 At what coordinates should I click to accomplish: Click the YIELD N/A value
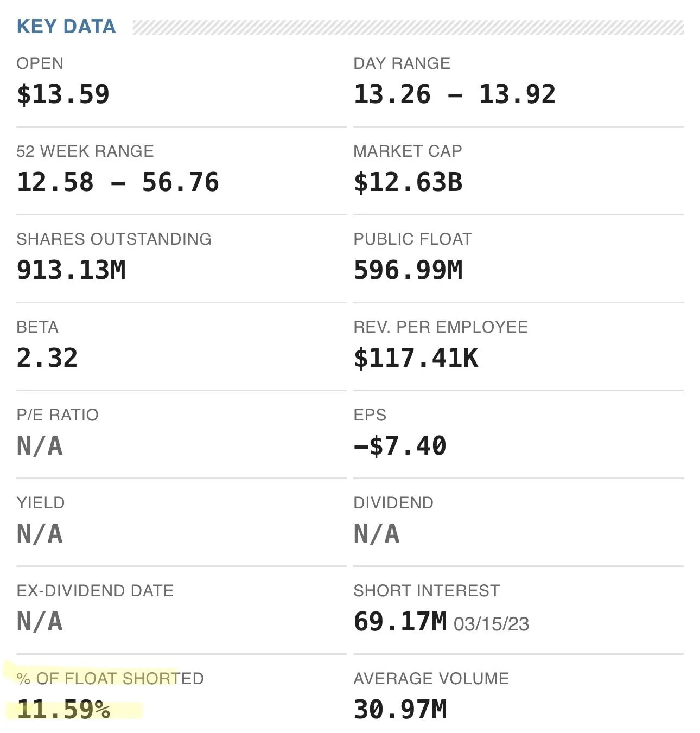(x=40, y=534)
